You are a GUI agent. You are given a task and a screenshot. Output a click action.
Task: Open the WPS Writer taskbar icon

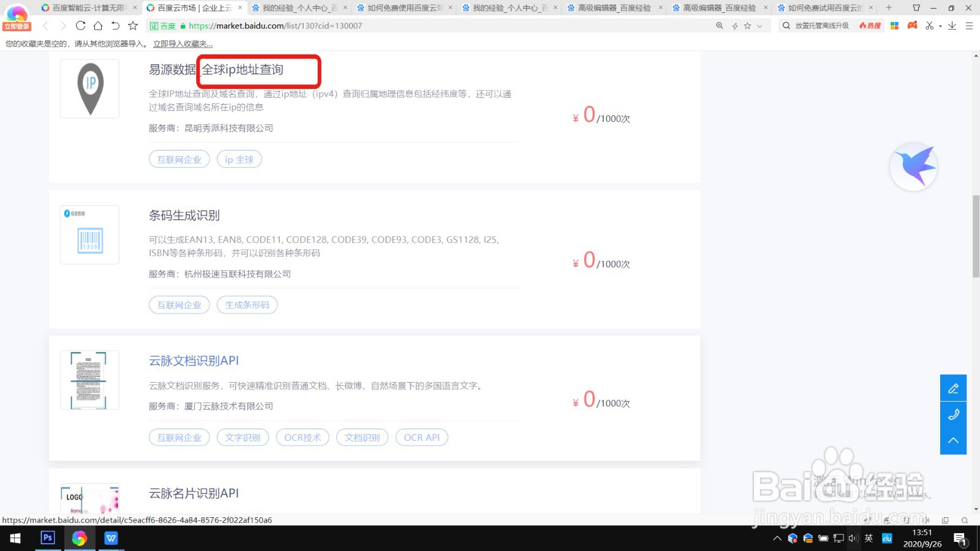click(x=111, y=538)
